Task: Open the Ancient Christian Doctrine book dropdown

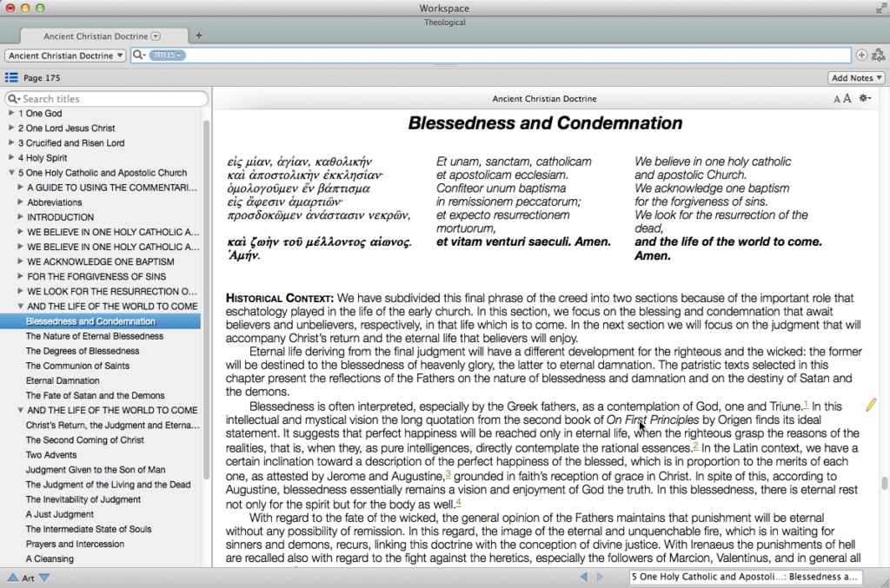Action: 65,54
